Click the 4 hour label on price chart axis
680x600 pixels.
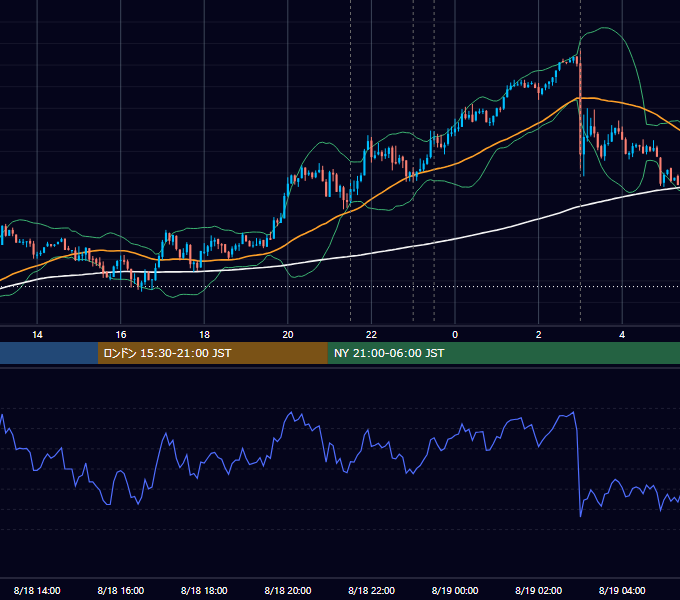pos(622,335)
